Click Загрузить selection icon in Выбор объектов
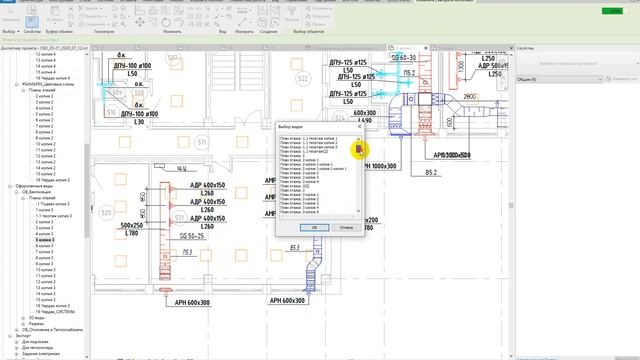Viewport: 640px width, 360px height. [x=318, y=16]
